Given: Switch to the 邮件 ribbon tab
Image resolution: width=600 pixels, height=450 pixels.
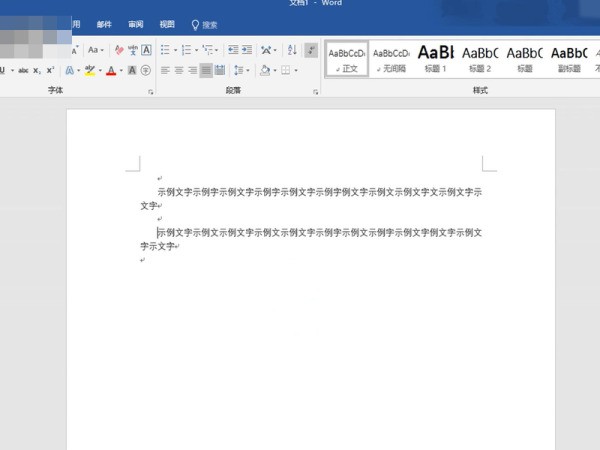Looking at the screenshot, I should point(104,25).
